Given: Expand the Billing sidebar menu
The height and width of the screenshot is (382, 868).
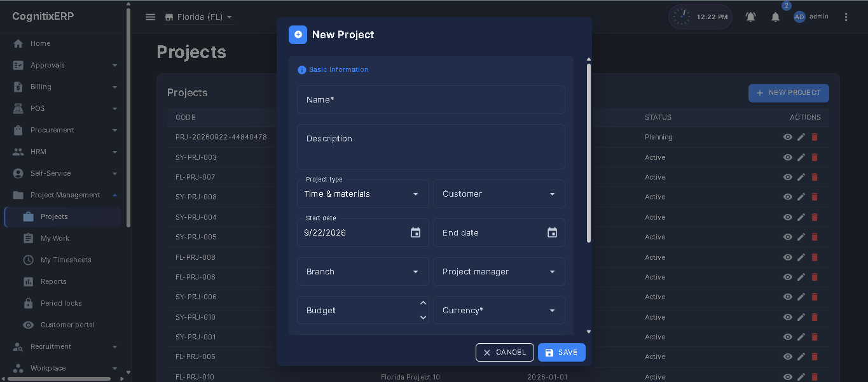Looking at the screenshot, I should click(x=64, y=87).
